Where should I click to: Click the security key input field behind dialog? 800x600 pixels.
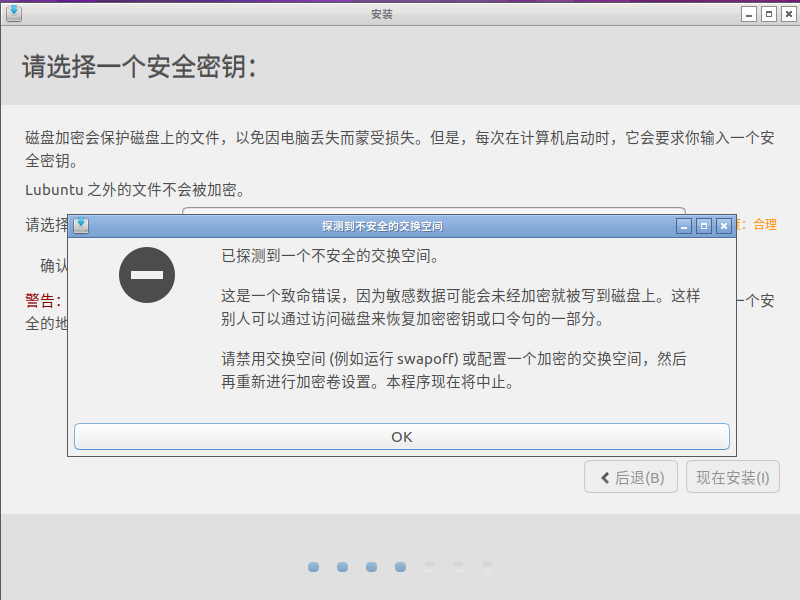pyautogui.click(x=434, y=211)
